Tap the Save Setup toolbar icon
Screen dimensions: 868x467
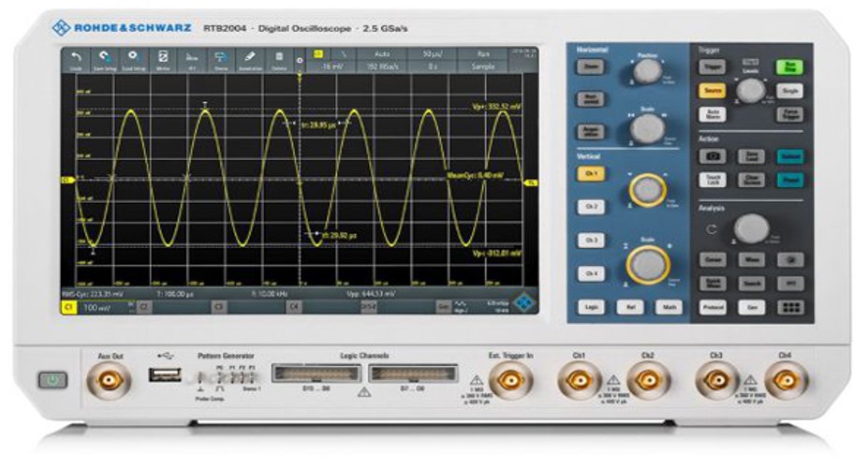[104, 61]
